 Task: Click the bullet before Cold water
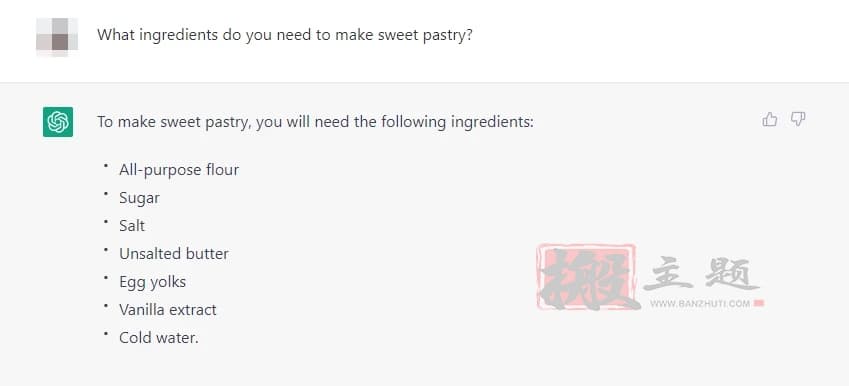point(106,334)
